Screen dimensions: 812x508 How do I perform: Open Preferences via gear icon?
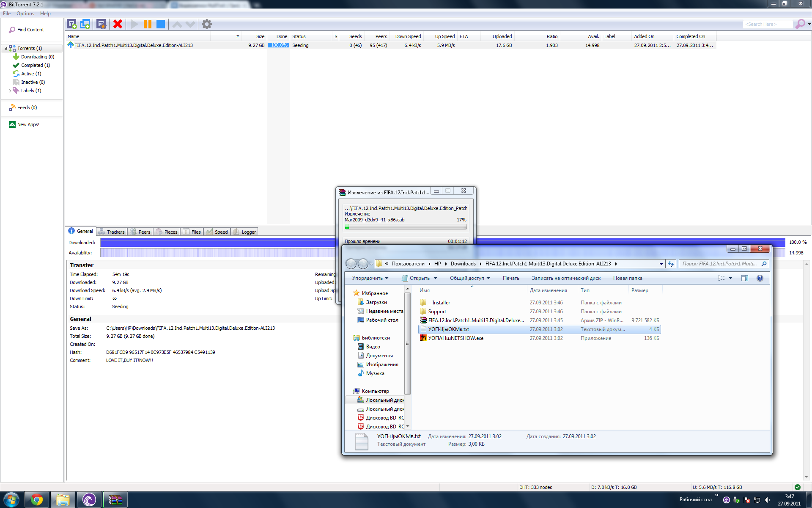click(206, 24)
